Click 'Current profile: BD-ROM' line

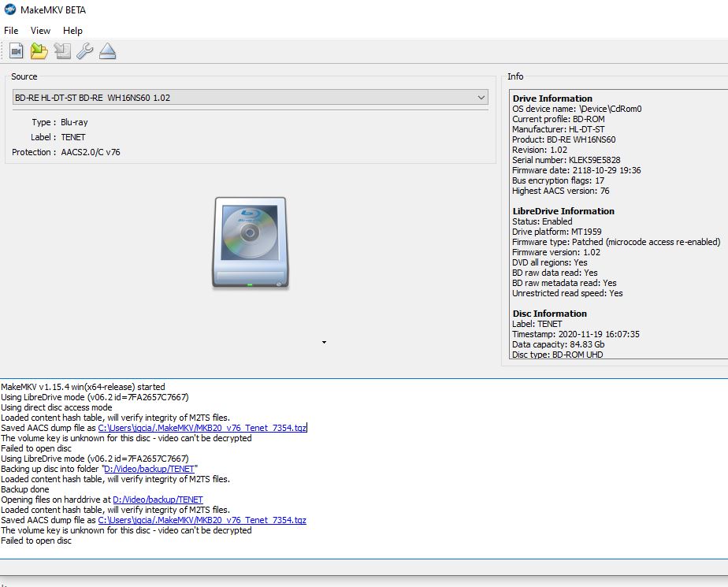(558, 119)
